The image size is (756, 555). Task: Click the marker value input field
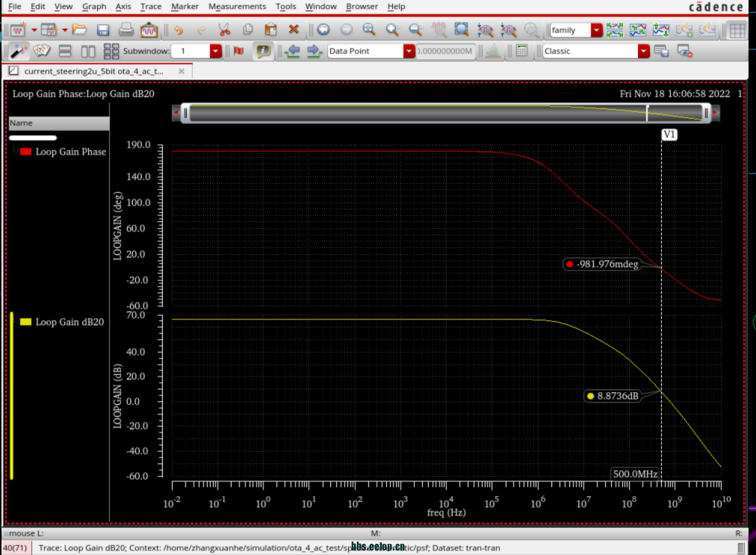coord(445,51)
